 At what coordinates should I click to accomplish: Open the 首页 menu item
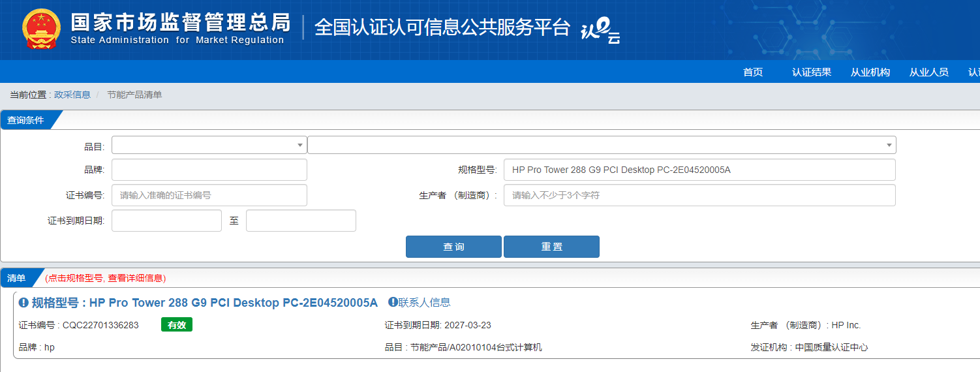tap(753, 72)
